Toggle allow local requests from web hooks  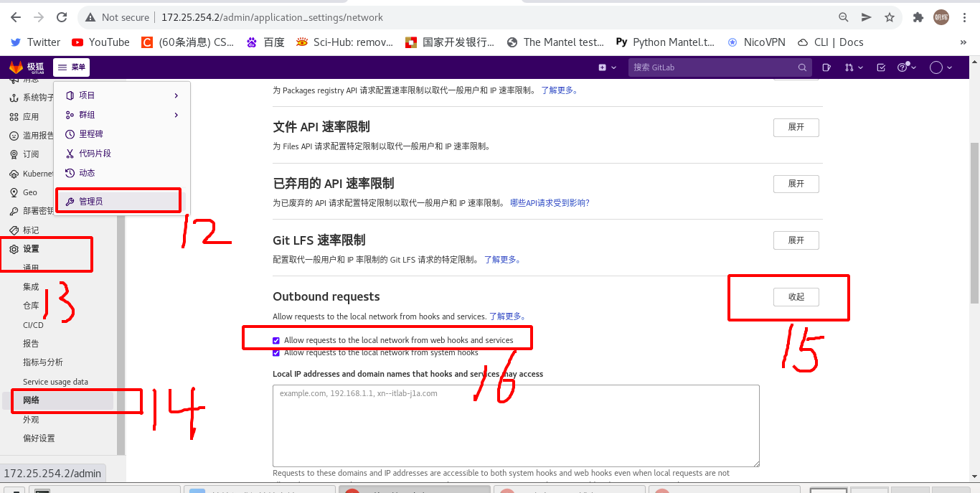tap(276, 341)
